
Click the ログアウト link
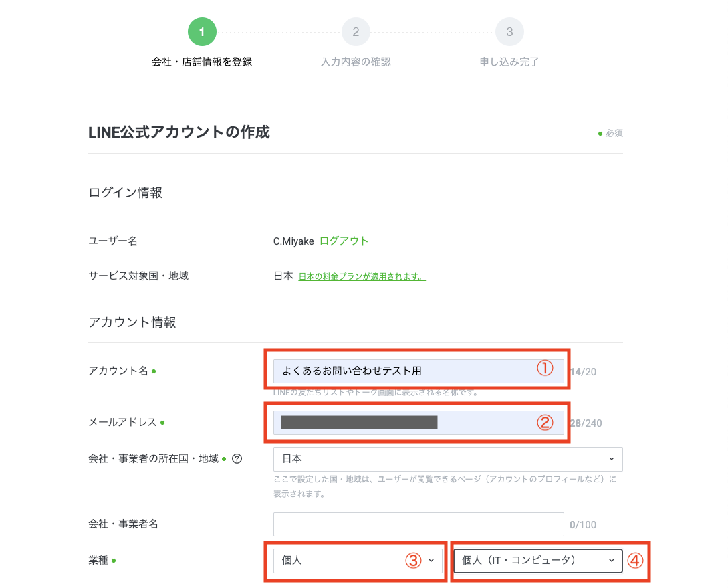(x=344, y=241)
